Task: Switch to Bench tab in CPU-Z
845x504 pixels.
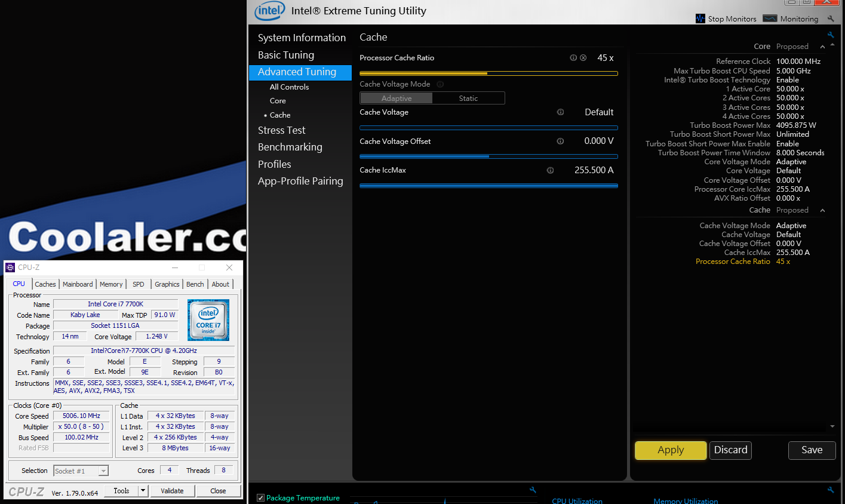Action: (x=195, y=284)
